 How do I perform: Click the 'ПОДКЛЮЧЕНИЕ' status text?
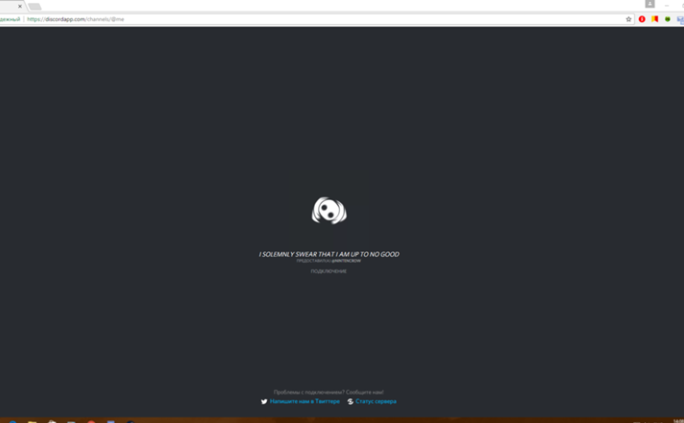pos(328,271)
